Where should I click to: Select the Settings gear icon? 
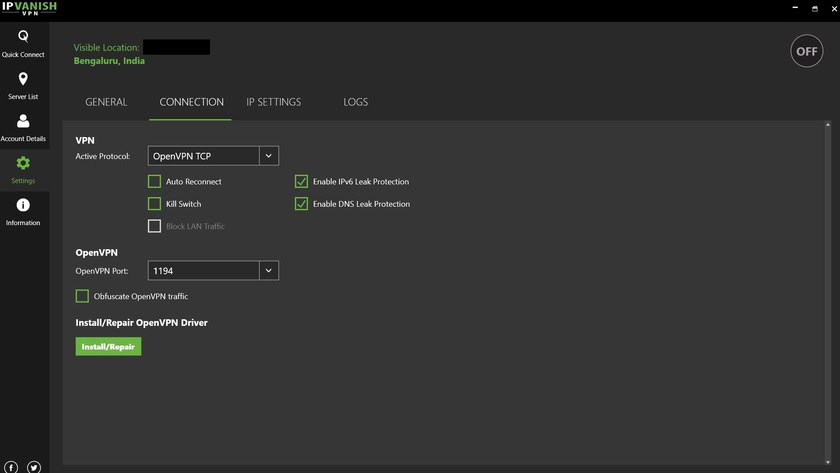click(x=23, y=163)
